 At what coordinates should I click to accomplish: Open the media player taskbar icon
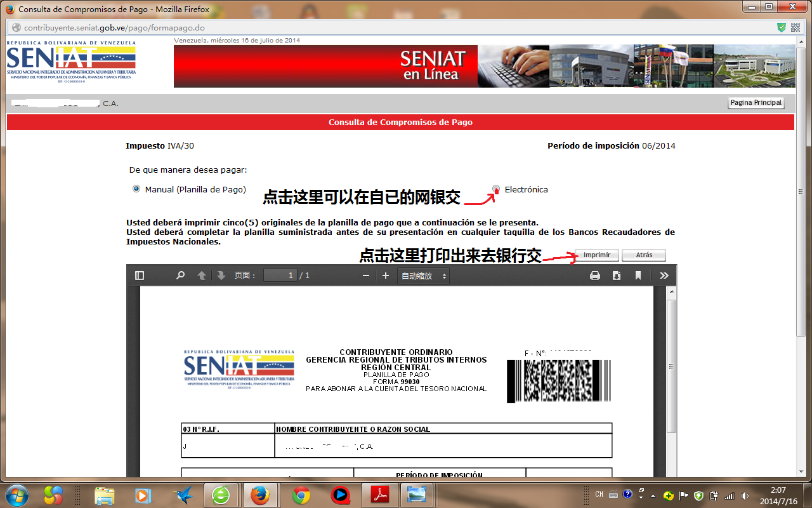pos(143,495)
